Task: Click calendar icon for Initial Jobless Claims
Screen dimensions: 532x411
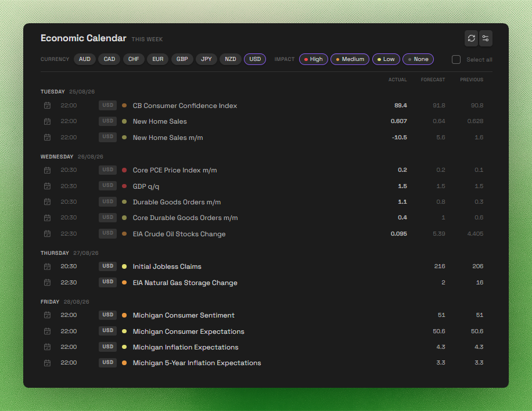Action: (47, 266)
